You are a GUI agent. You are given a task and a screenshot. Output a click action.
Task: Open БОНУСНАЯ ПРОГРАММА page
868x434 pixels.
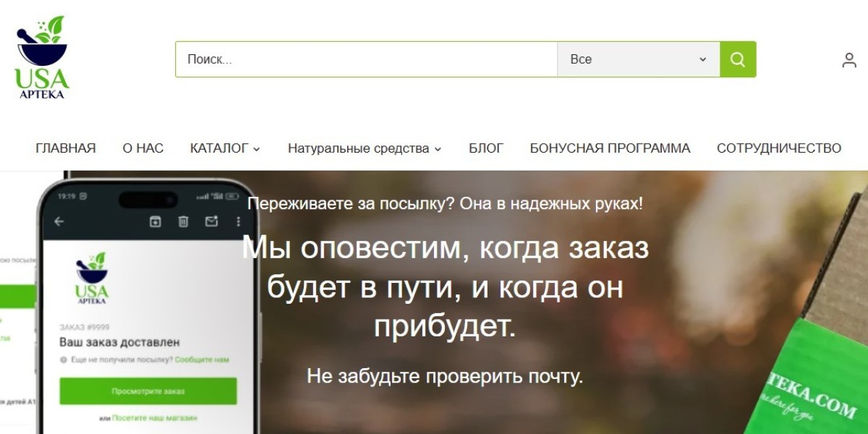(x=610, y=148)
